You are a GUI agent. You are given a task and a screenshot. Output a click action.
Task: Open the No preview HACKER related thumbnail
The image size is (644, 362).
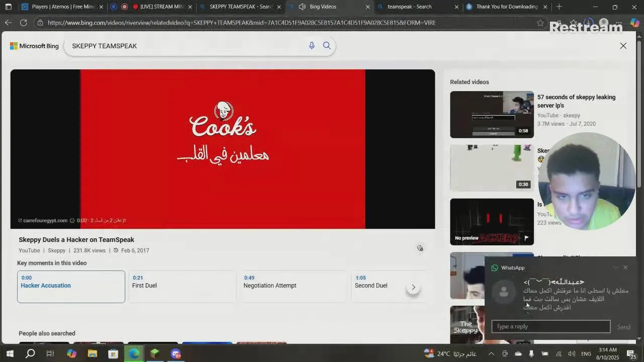(x=492, y=222)
